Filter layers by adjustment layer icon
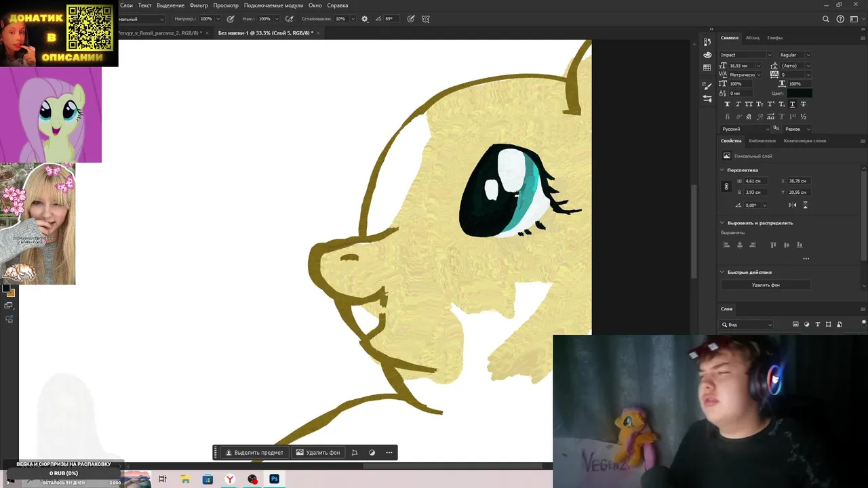The image size is (868, 488). click(x=806, y=325)
